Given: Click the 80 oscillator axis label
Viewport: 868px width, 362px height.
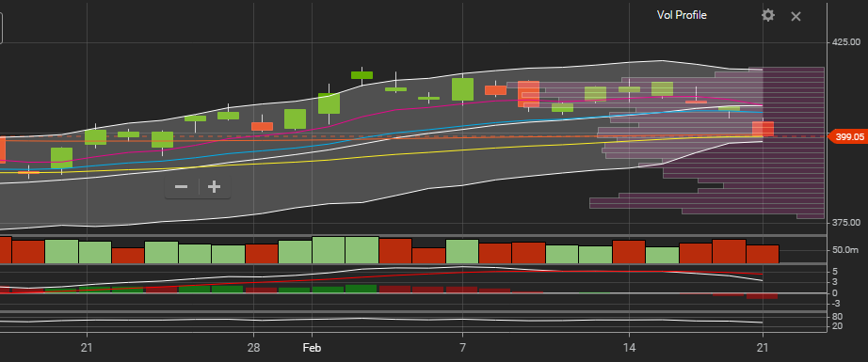Looking at the screenshot, I should coord(838,317).
